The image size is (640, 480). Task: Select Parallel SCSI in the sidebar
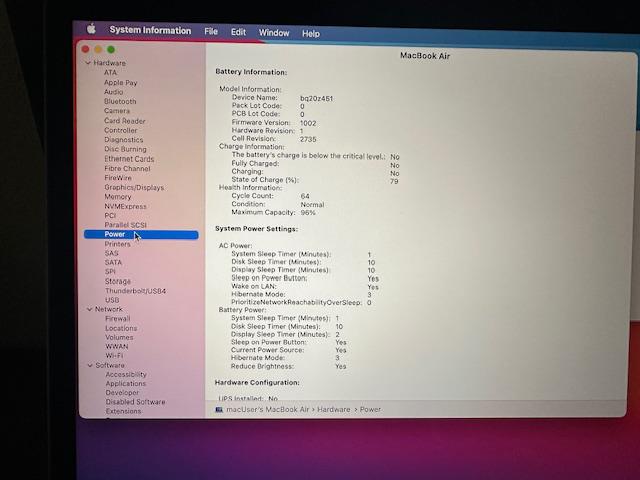[125, 225]
